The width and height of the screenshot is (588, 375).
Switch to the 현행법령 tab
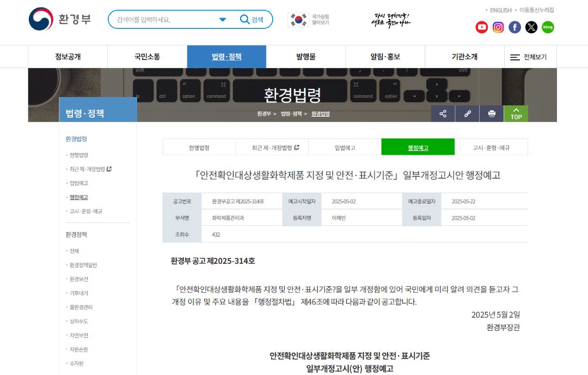pos(199,148)
